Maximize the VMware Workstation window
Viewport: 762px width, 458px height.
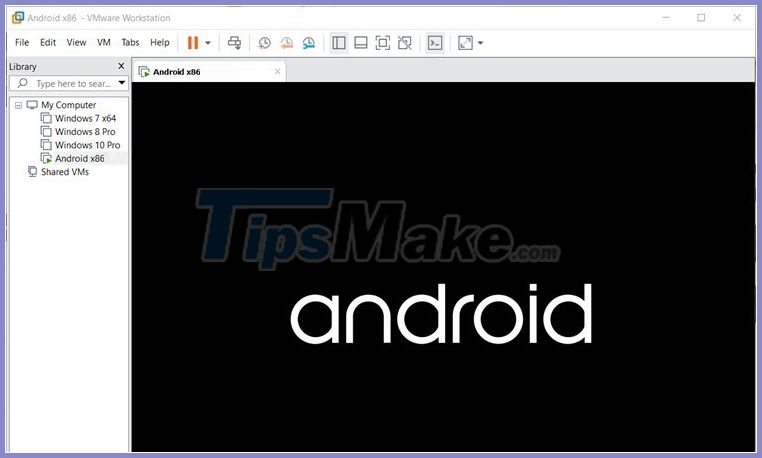click(x=701, y=18)
